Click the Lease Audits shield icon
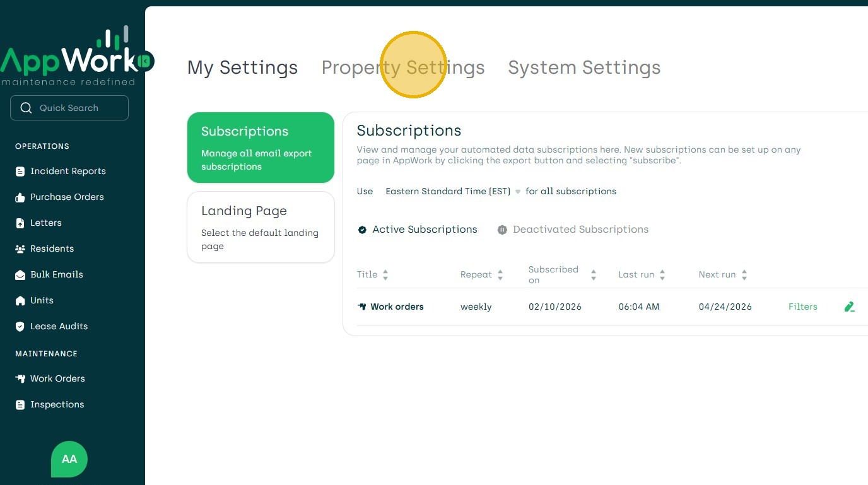Image resolution: width=868 pixels, height=485 pixels. tap(20, 327)
